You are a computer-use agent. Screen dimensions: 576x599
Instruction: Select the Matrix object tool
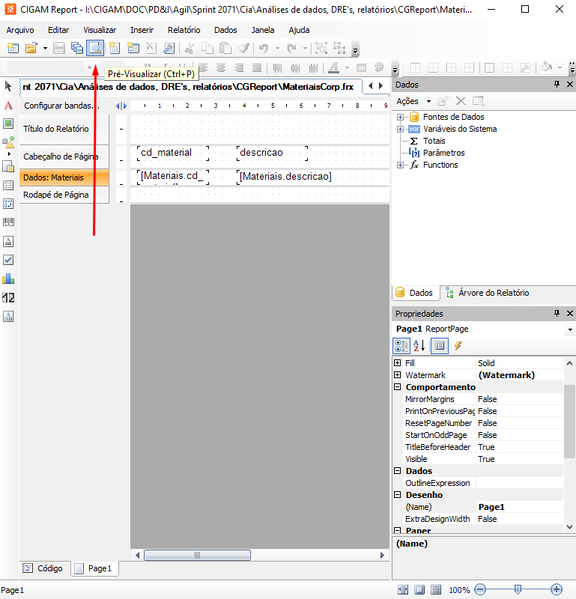pyautogui.click(x=8, y=204)
